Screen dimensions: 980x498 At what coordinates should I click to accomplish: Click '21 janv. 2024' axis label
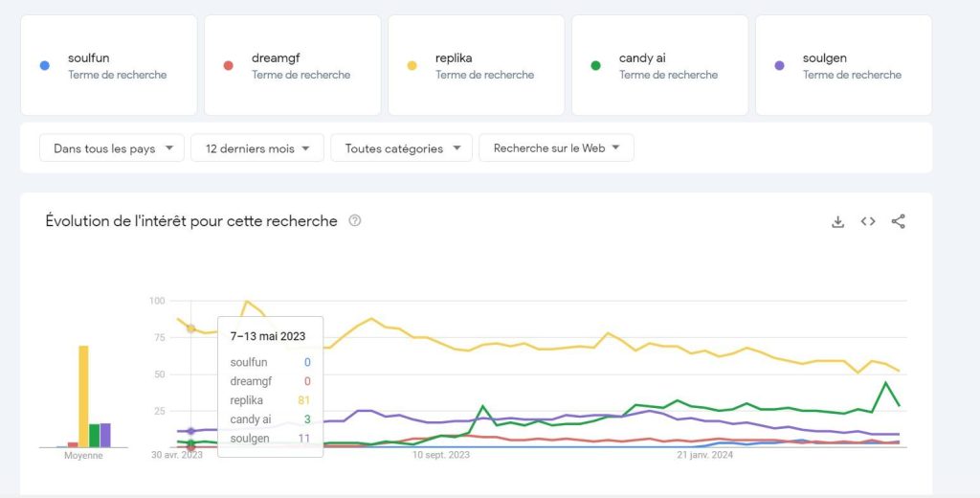click(x=705, y=455)
